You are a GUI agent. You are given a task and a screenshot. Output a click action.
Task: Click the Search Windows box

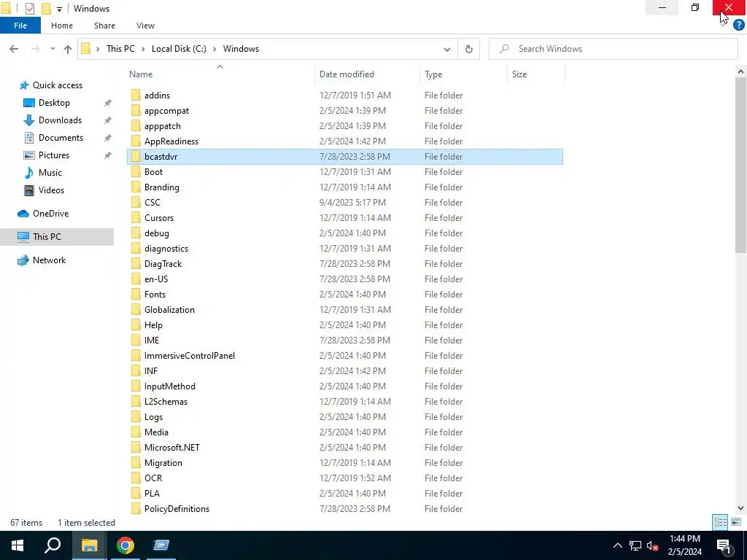pyautogui.click(x=613, y=49)
